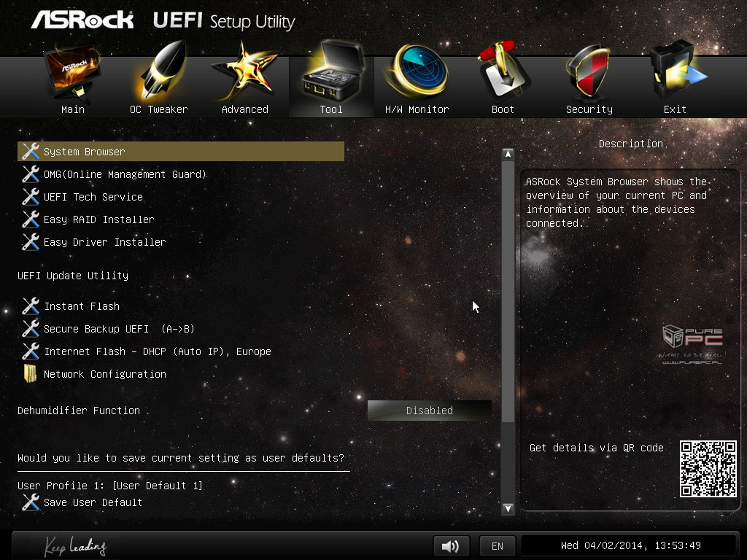This screenshot has height=560, width=747.
Task: Switch to the H/W Monitor tab label
Action: 417,109
